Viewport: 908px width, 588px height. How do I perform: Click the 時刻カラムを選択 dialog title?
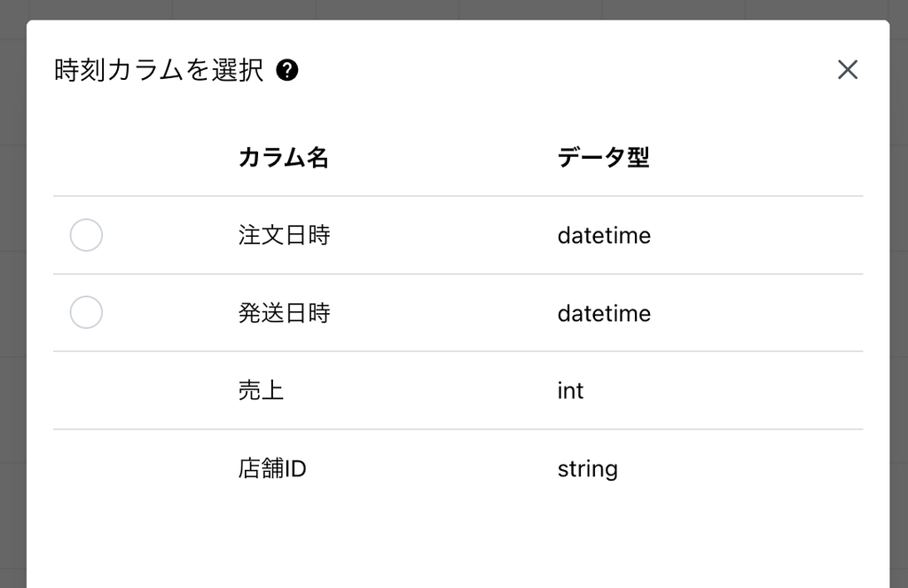tap(159, 70)
